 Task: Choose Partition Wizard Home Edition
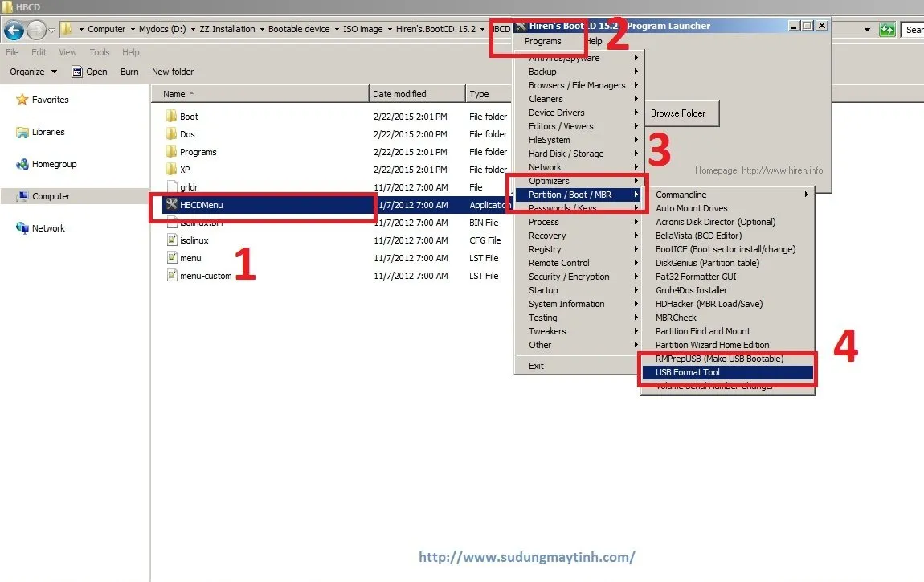point(727,345)
